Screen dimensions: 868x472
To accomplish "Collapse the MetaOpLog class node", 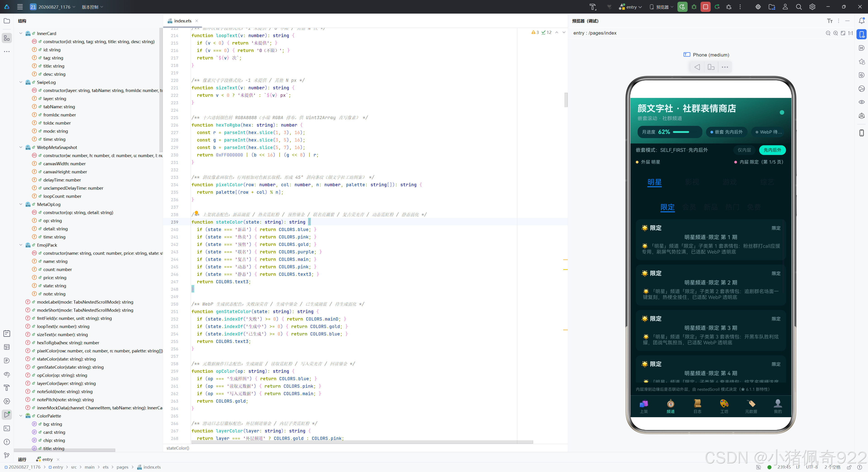I will [21, 204].
